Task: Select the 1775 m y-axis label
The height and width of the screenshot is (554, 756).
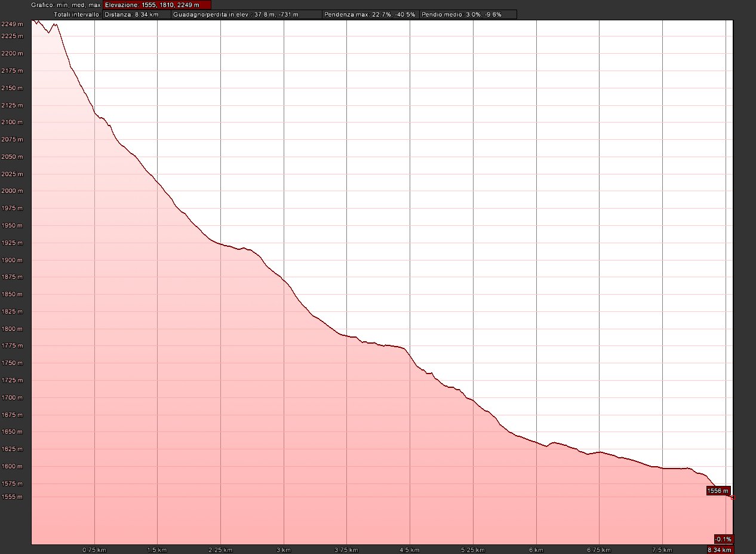Action: tap(12, 346)
